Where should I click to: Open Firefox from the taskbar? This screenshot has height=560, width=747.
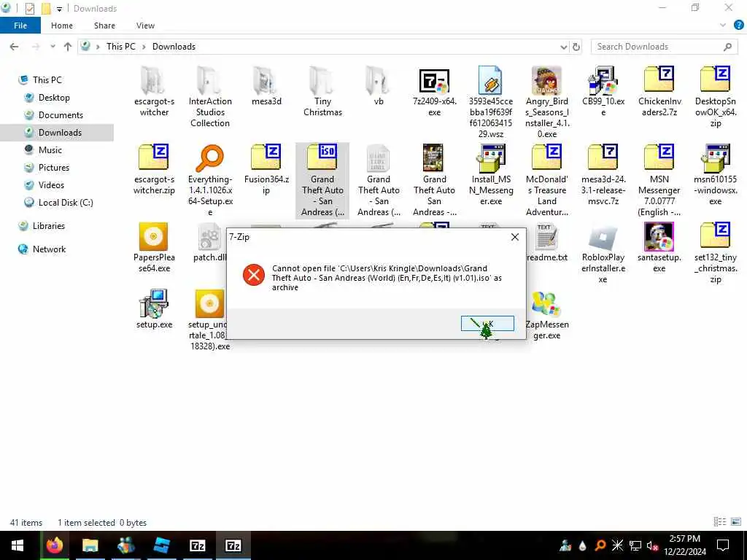pos(54,545)
